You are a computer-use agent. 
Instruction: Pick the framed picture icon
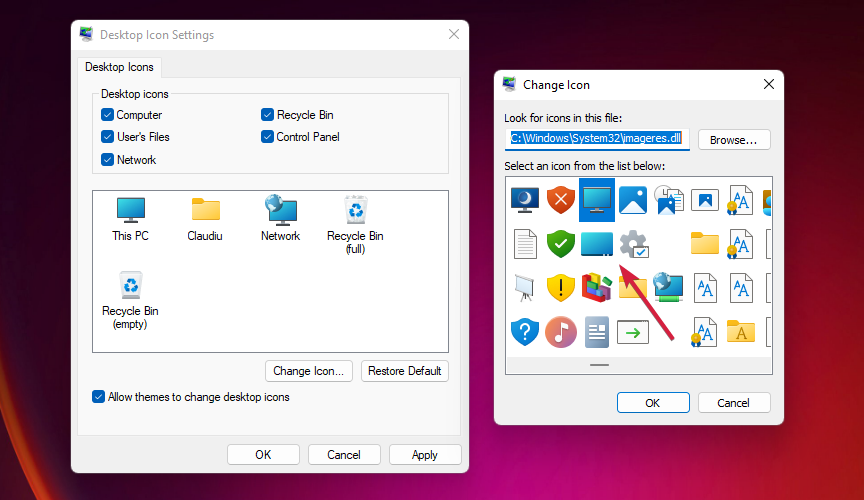tap(705, 200)
